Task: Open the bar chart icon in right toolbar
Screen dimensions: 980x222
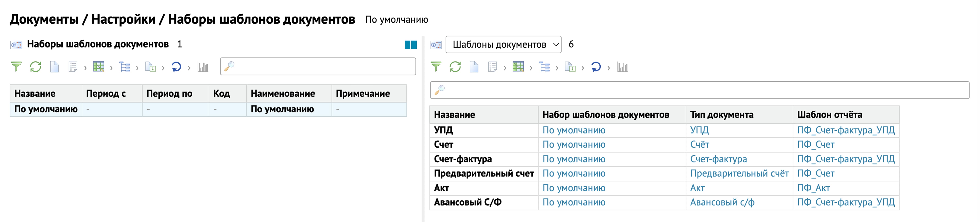Action: (x=622, y=67)
